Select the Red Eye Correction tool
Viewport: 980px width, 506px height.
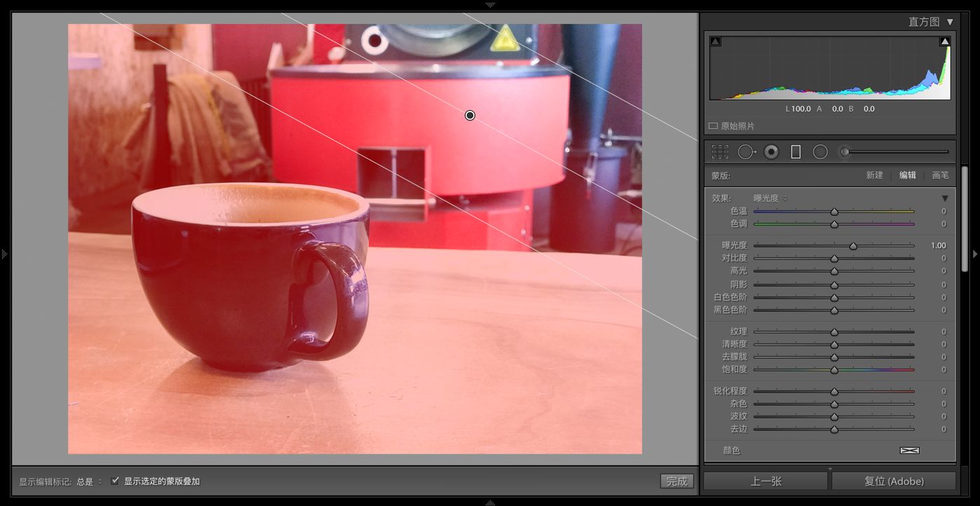pyautogui.click(x=771, y=151)
